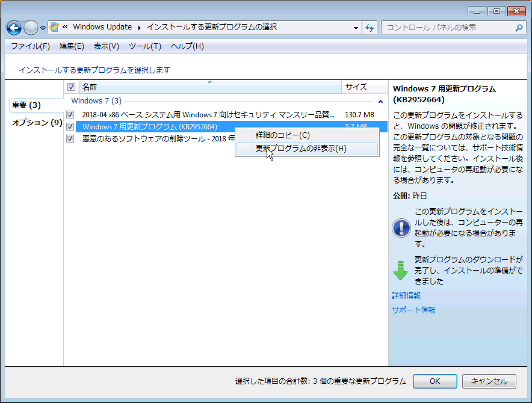Select the 2018-04 x86 security rollup row
The width and height of the screenshot is (532, 403).
pos(226,115)
